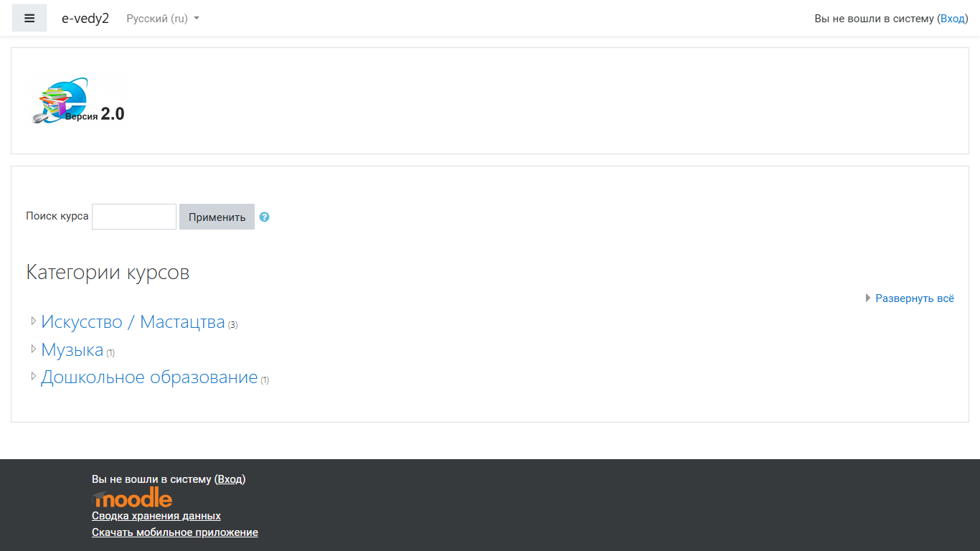Viewport: 980px width, 551px height.
Task: Click the Вход link in top bar
Action: click(953, 19)
